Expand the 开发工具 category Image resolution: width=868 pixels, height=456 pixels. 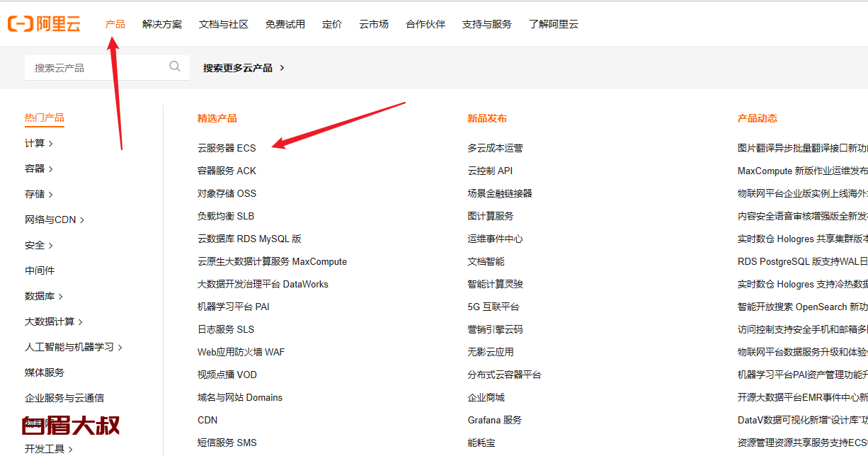(49, 449)
